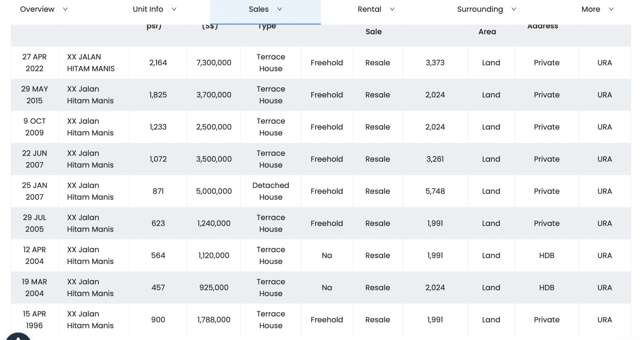
Task: Expand the Overview dropdown chevron
Action: [65, 9]
